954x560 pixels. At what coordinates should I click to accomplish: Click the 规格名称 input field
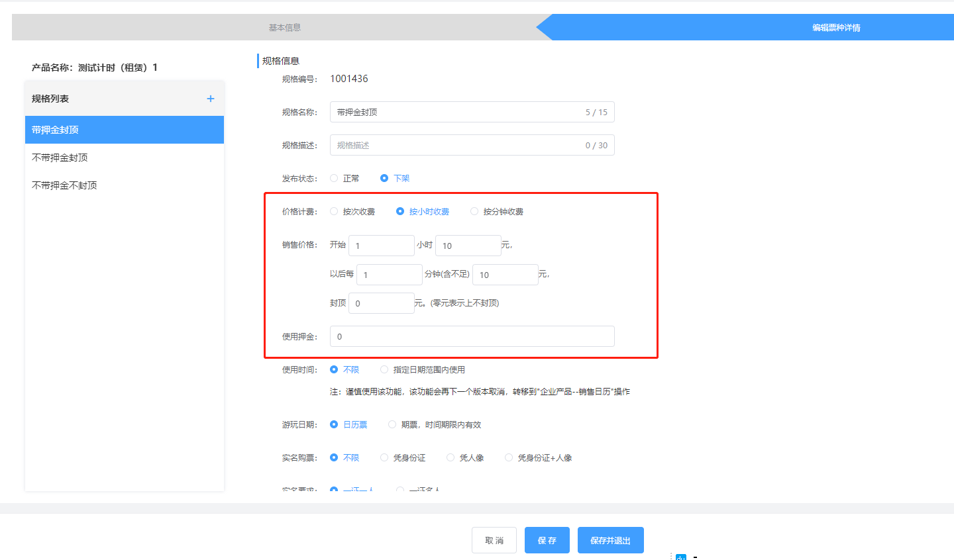pyautogui.click(x=457, y=113)
